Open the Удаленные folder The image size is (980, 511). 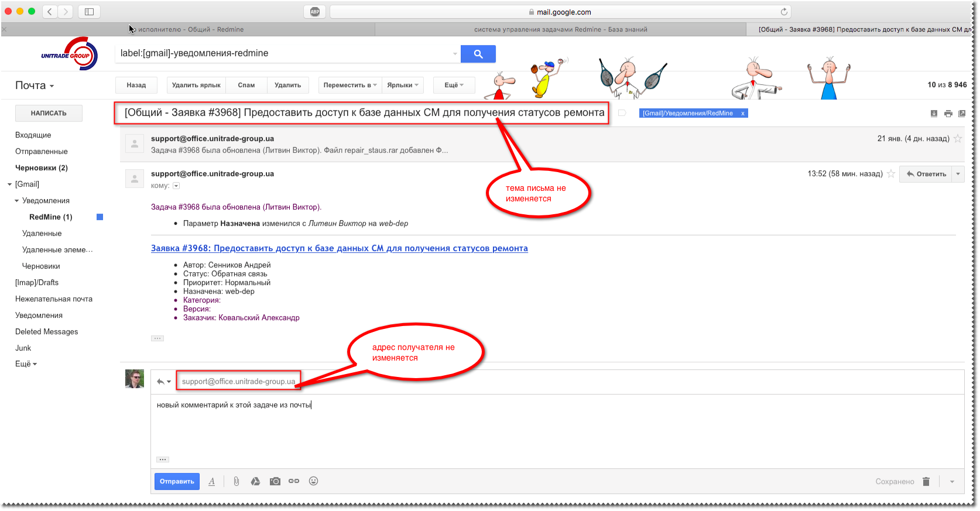(42, 234)
